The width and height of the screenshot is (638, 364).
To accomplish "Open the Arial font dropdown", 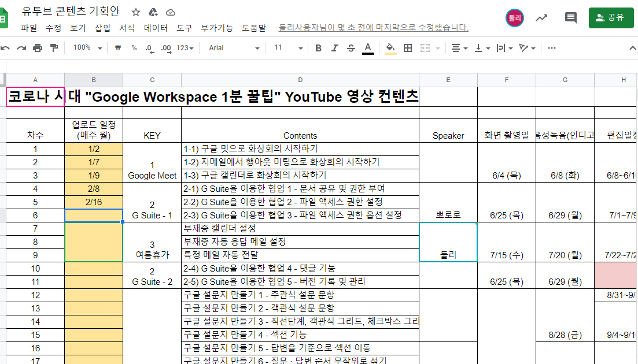I will tap(234, 48).
